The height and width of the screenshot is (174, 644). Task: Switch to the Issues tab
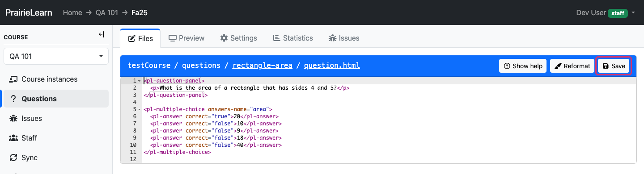(344, 38)
